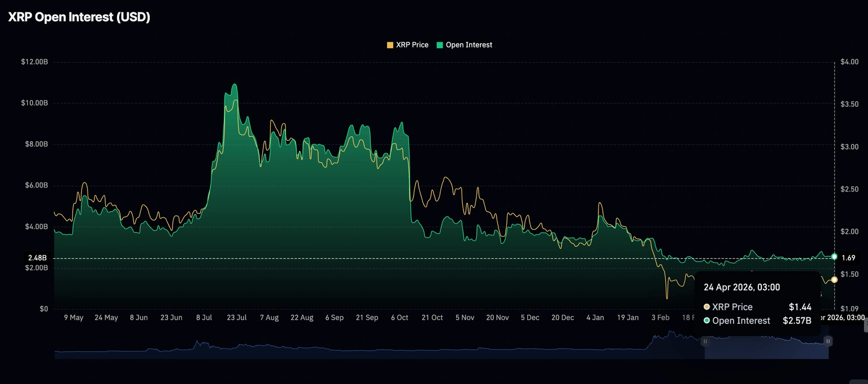
Task: Click the yellow XRP Price endpoint marker
Action: [x=834, y=280]
